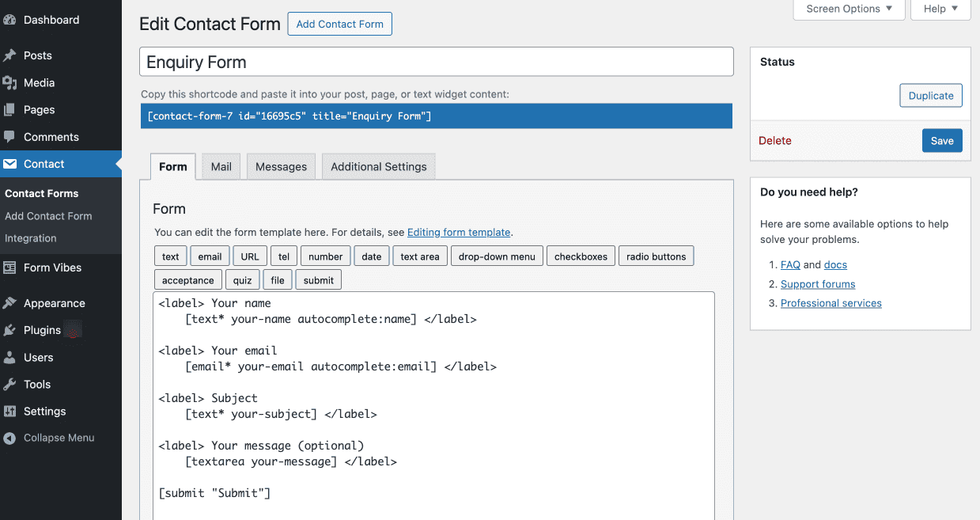980x520 pixels.
Task: Save the contact form
Action: (x=942, y=140)
